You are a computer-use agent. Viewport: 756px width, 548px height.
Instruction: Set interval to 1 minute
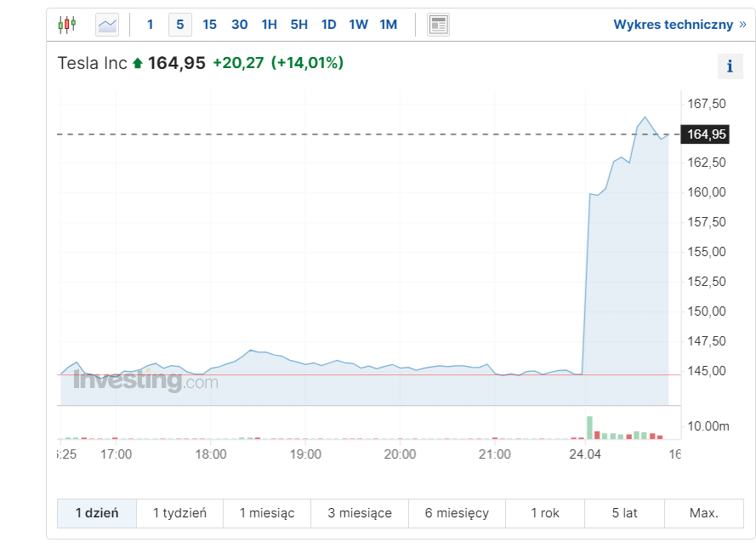151,25
